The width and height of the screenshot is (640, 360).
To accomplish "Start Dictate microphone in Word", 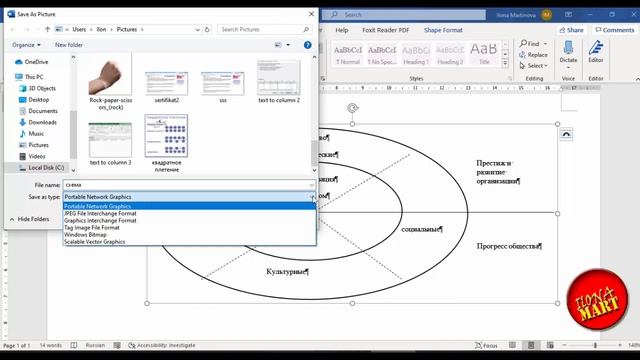I will click(568, 51).
